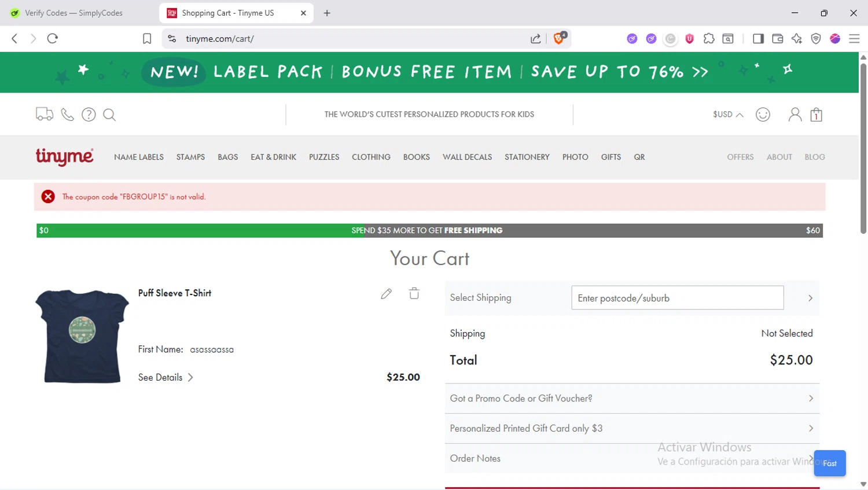868x490 pixels.
Task: Open the GIFTS menu
Action: click(611, 157)
